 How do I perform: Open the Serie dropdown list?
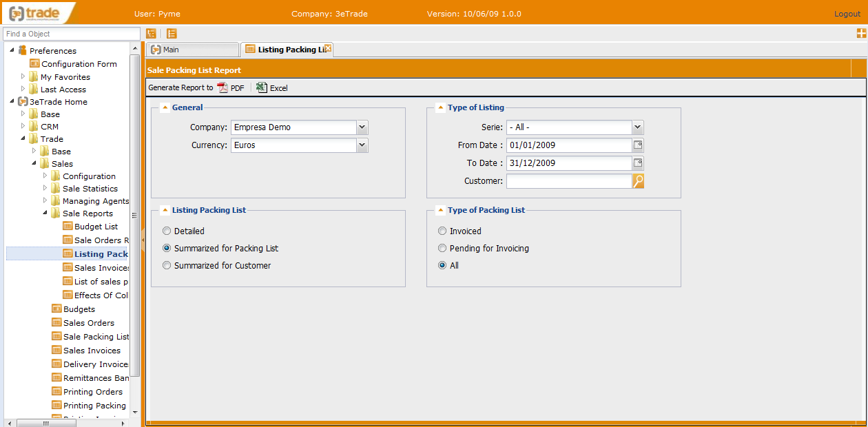point(638,127)
